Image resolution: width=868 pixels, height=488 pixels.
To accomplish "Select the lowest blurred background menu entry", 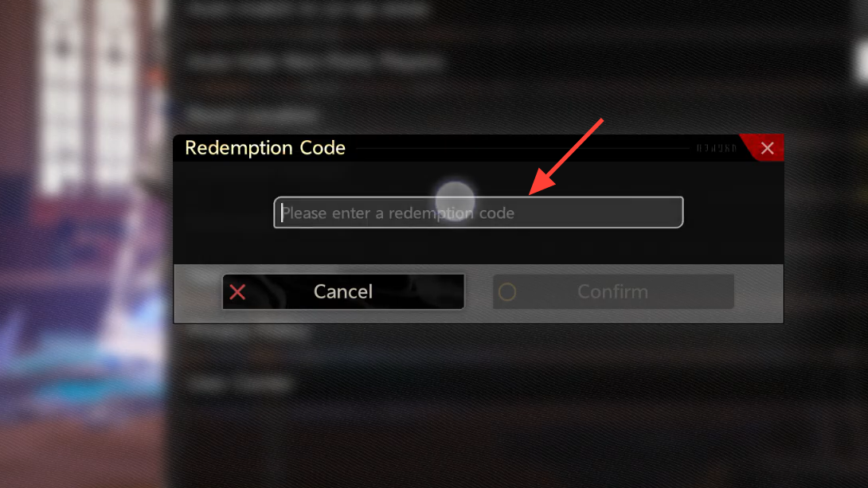I will click(240, 384).
